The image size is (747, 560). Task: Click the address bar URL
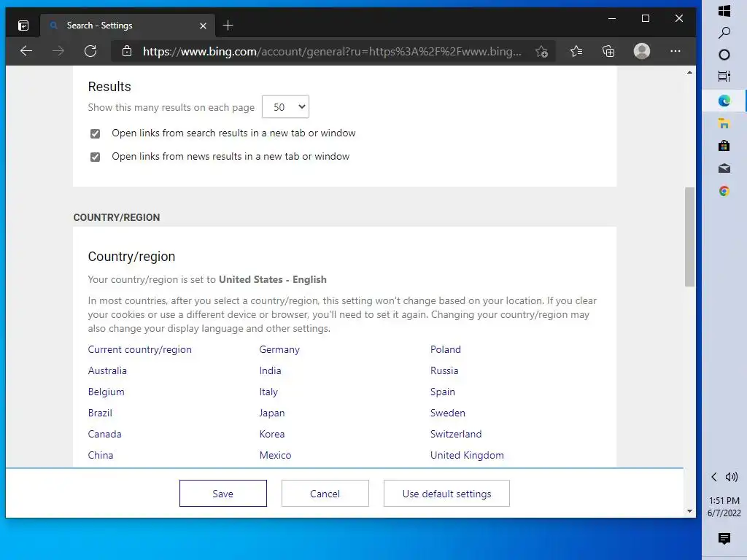tap(332, 52)
